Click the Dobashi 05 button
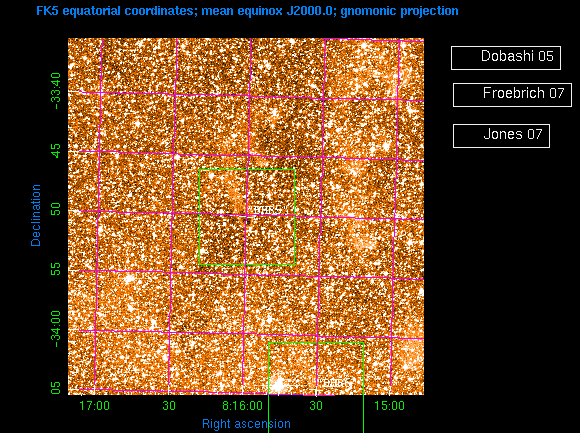This screenshot has height=433, width=580. pos(506,58)
